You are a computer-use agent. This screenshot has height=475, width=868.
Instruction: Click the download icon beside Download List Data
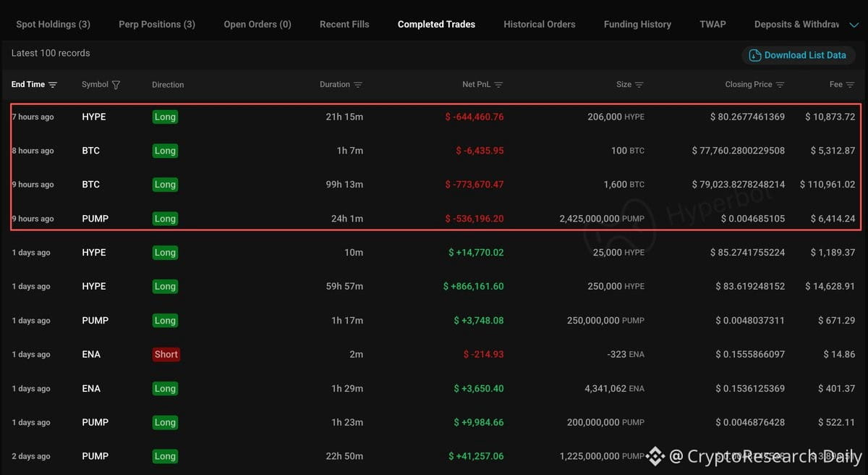pyautogui.click(x=755, y=55)
